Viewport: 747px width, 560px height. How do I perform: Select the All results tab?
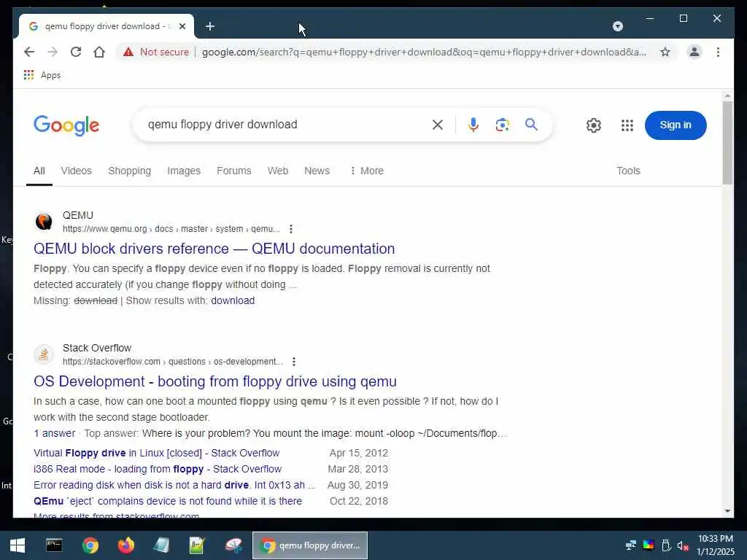pyautogui.click(x=39, y=171)
